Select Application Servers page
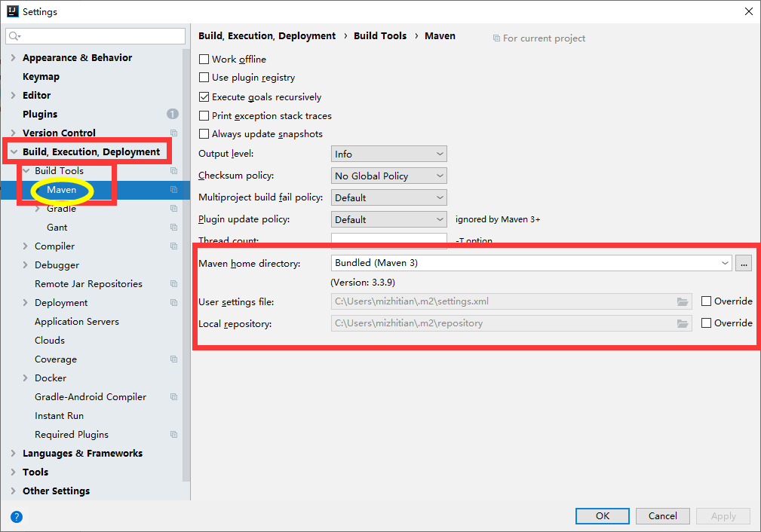Screen dimensions: 761x532 (x=77, y=322)
